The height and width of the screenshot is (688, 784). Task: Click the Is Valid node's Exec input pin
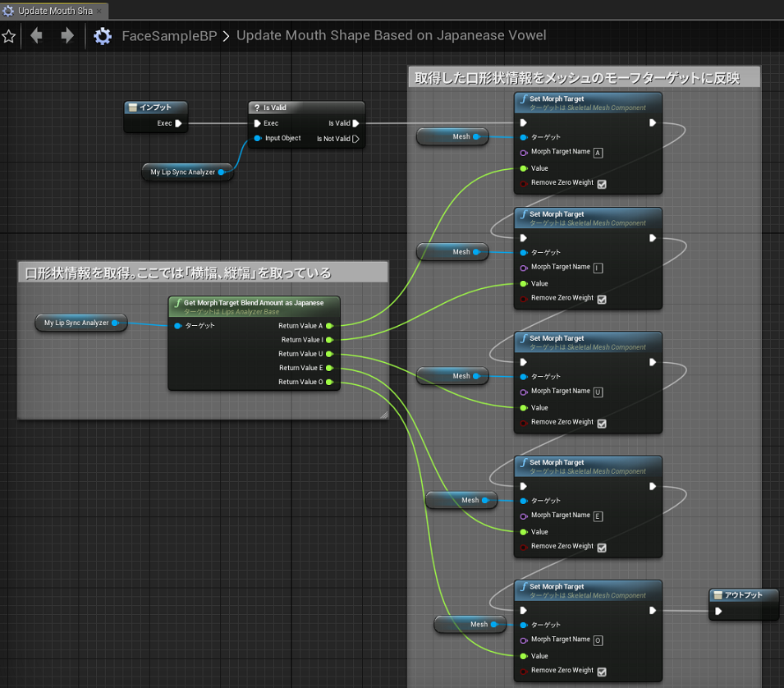(257, 123)
